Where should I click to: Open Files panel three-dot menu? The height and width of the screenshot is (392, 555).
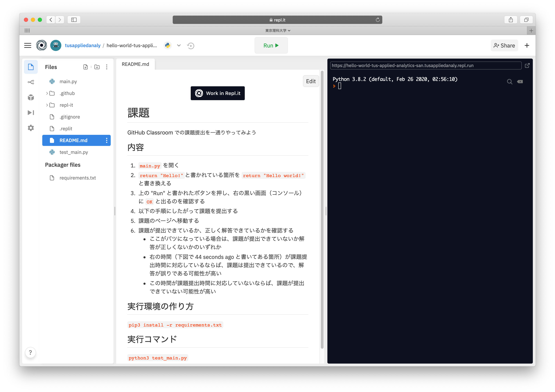tap(107, 67)
